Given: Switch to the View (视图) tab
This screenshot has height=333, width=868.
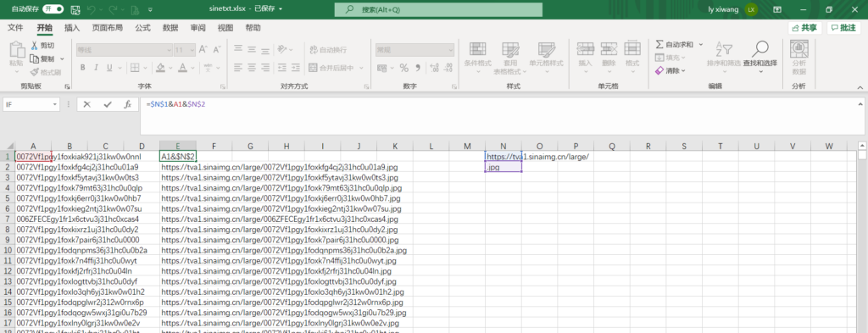Looking at the screenshot, I should (x=225, y=28).
